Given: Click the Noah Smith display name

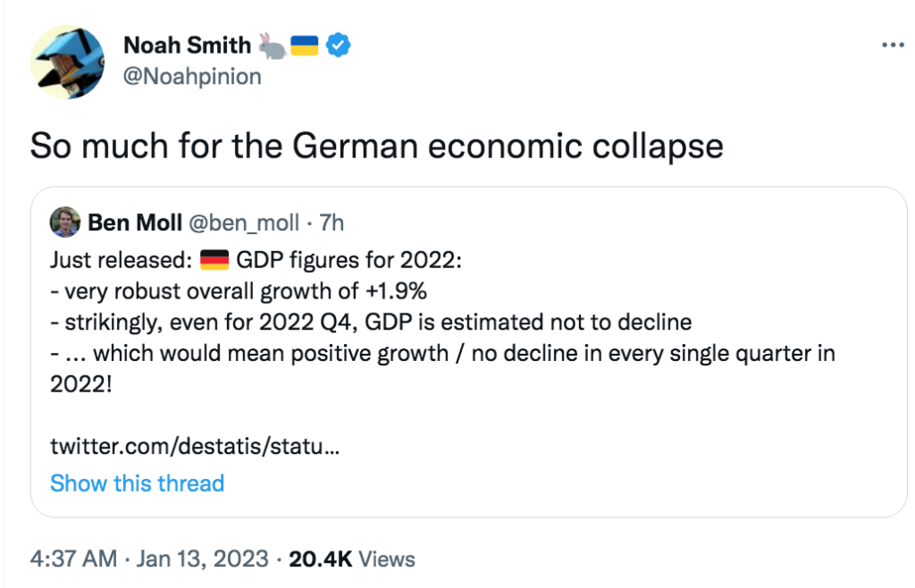Looking at the screenshot, I should pos(188,45).
